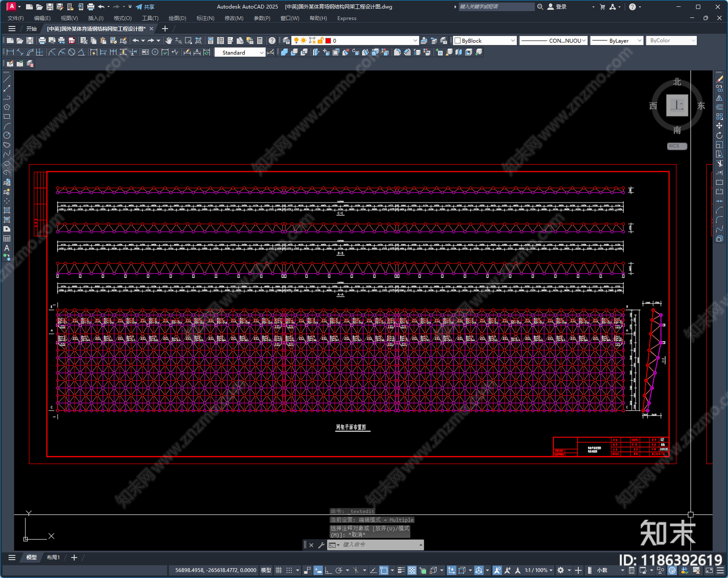This screenshot has width=728, height=578.
Task: Switch to the 布局1 layout tab
Action: (x=53, y=557)
